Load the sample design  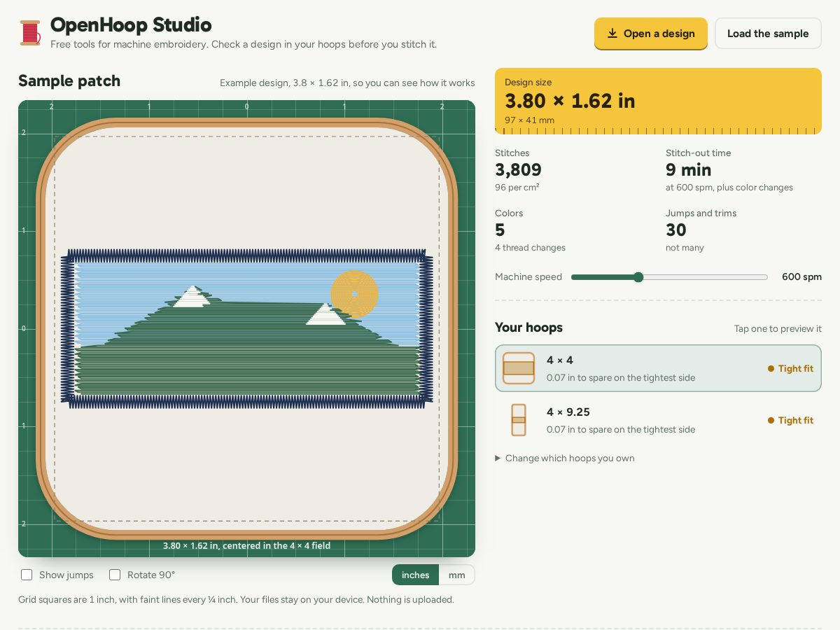coord(768,34)
